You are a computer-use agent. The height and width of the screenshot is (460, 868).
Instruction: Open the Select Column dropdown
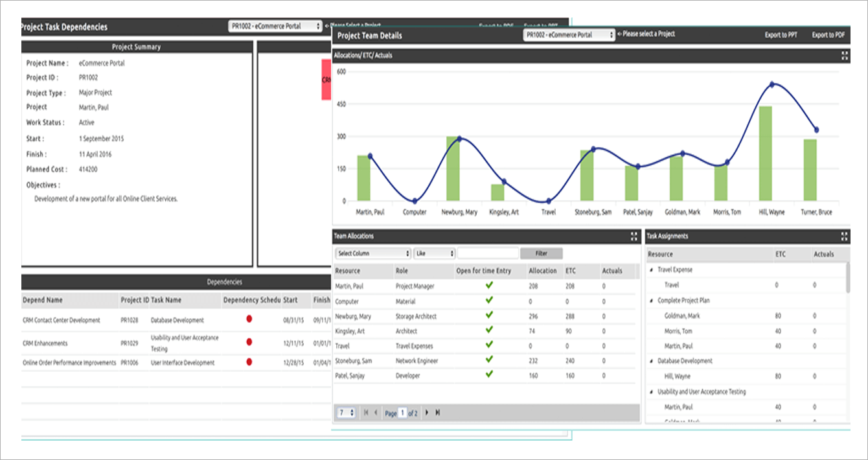[x=372, y=253]
